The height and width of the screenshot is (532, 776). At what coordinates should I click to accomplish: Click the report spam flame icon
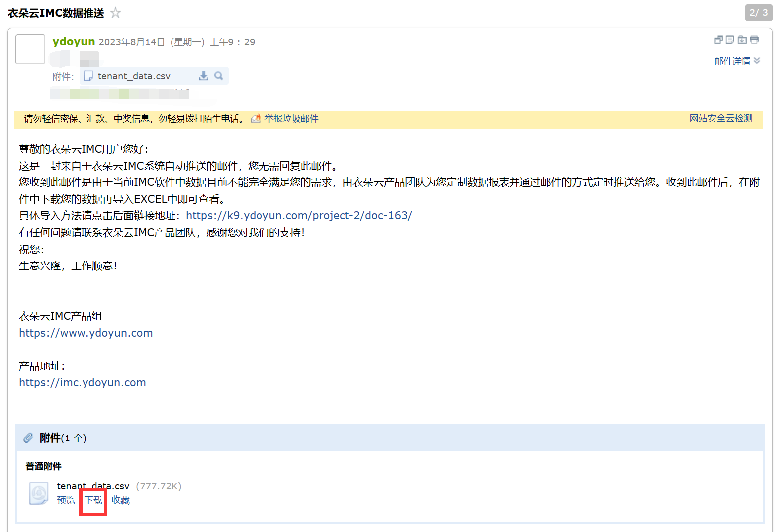256,119
